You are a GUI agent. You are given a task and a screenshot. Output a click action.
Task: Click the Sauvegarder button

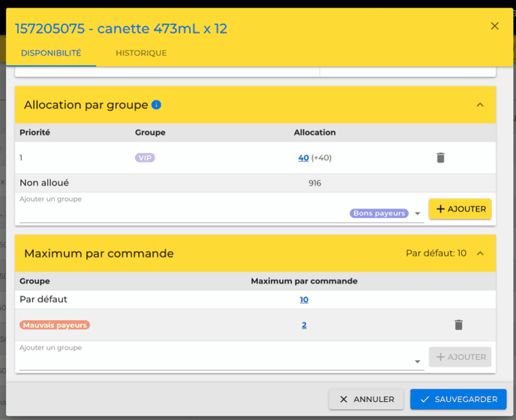click(458, 399)
